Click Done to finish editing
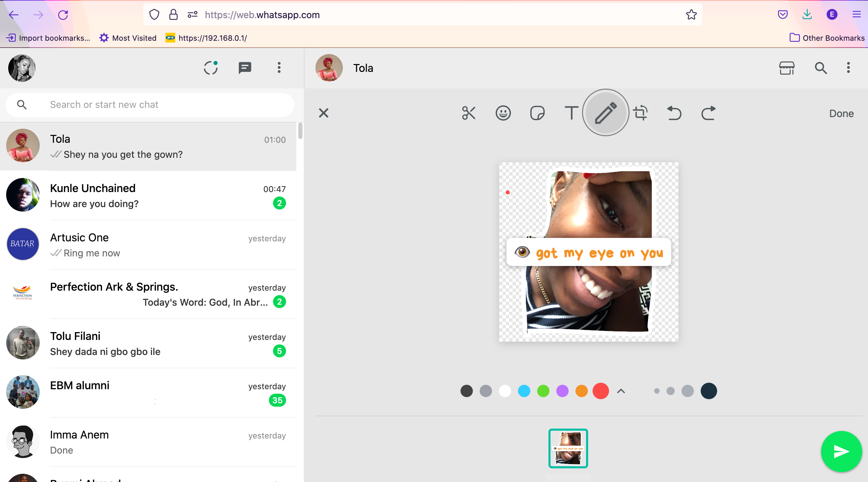The width and height of the screenshot is (868, 482). pos(841,113)
